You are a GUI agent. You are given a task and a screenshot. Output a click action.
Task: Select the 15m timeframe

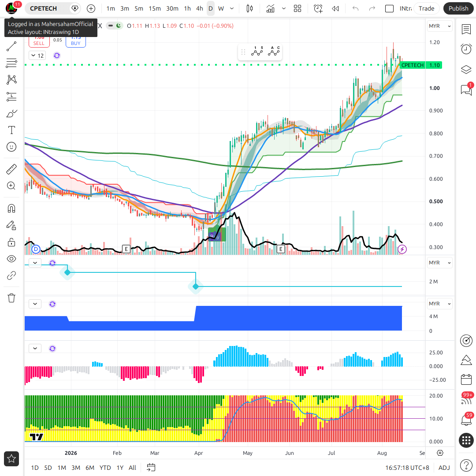point(155,8)
